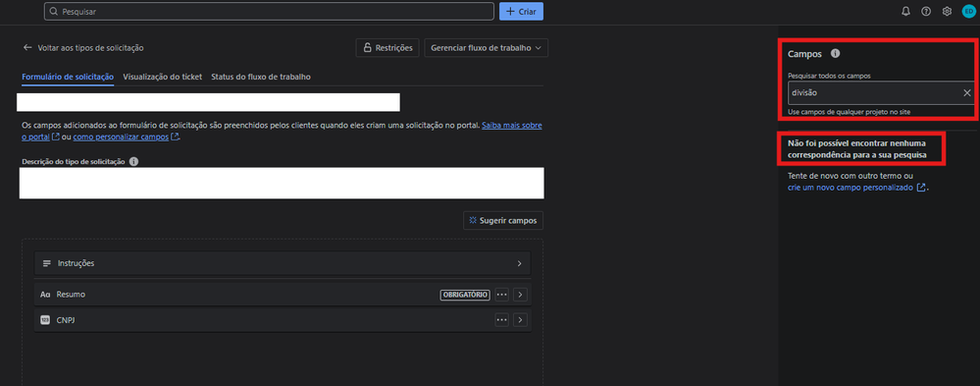Switch to Status do fluxo de trabalho tab

[x=261, y=77]
